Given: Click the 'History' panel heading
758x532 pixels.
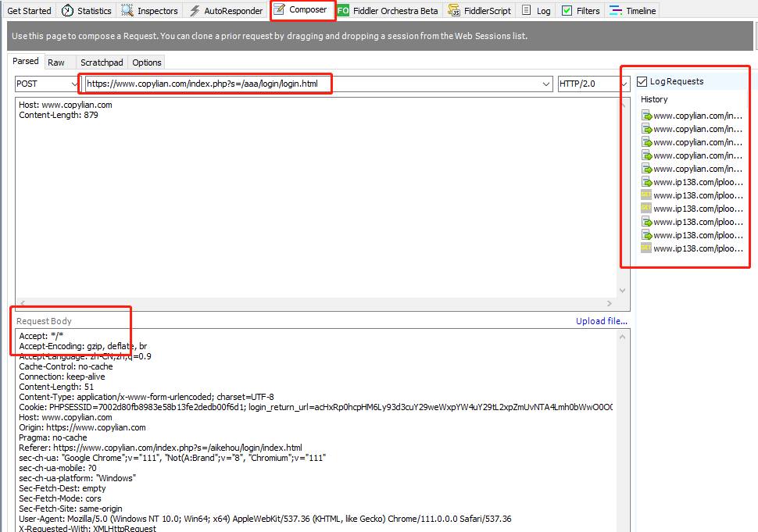Looking at the screenshot, I should (x=654, y=99).
